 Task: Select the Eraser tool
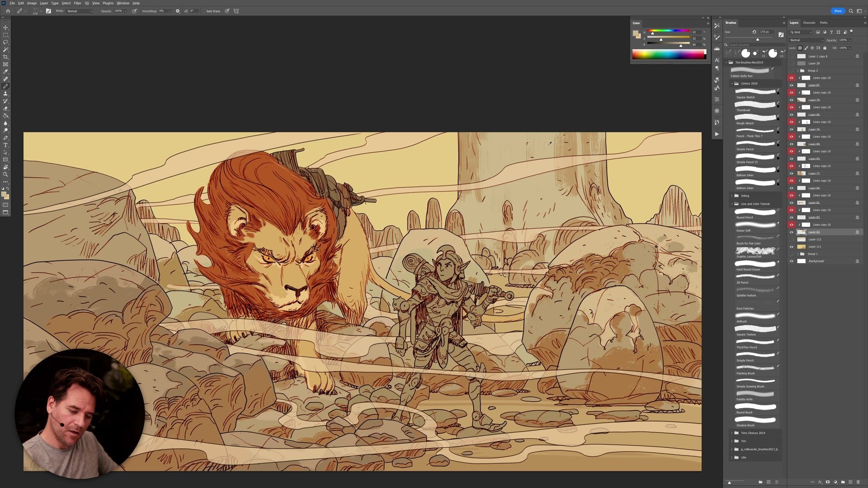click(x=5, y=108)
